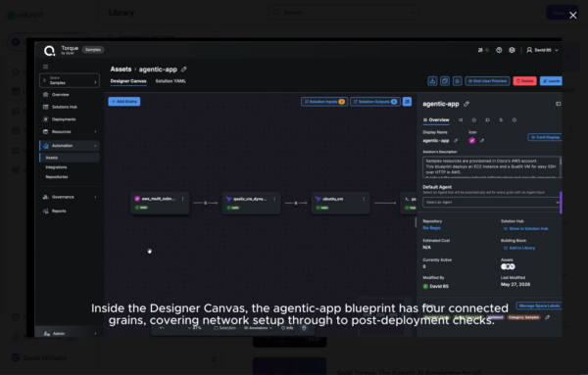The height and width of the screenshot is (375, 588).
Task: Select the Overview tab in details panel
Action: pos(436,120)
